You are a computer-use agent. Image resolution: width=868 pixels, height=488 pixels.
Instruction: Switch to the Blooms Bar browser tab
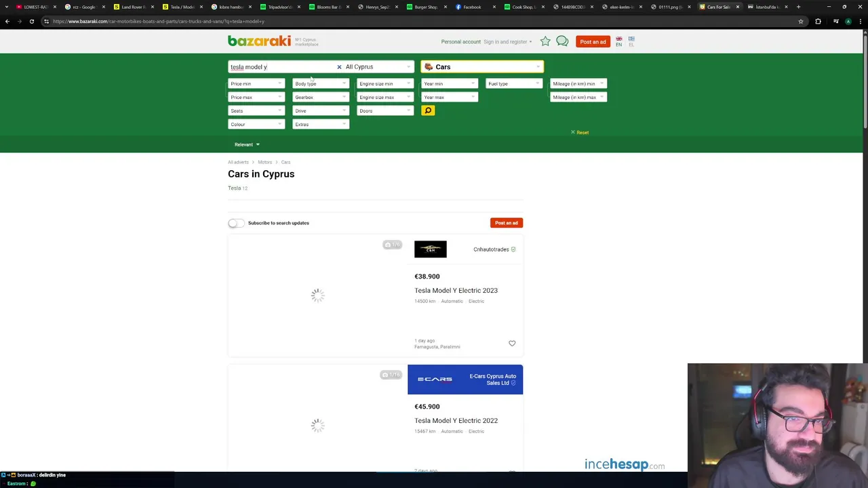[x=330, y=7]
